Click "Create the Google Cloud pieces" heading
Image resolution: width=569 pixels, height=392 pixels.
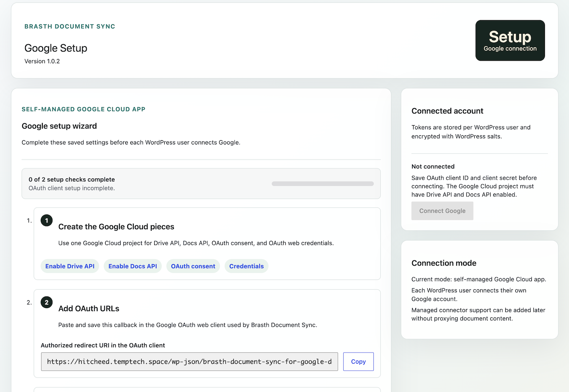coord(116,227)
